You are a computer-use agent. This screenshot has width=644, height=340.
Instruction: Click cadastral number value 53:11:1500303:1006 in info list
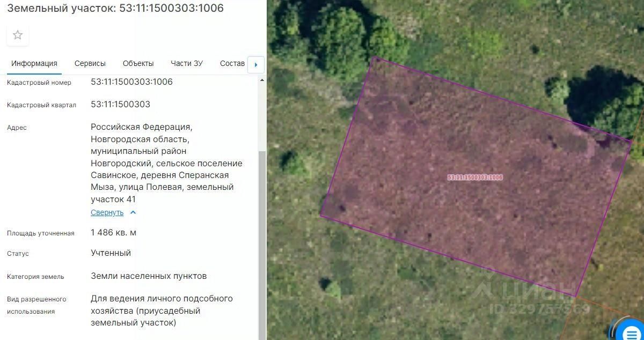click(131, 82)
